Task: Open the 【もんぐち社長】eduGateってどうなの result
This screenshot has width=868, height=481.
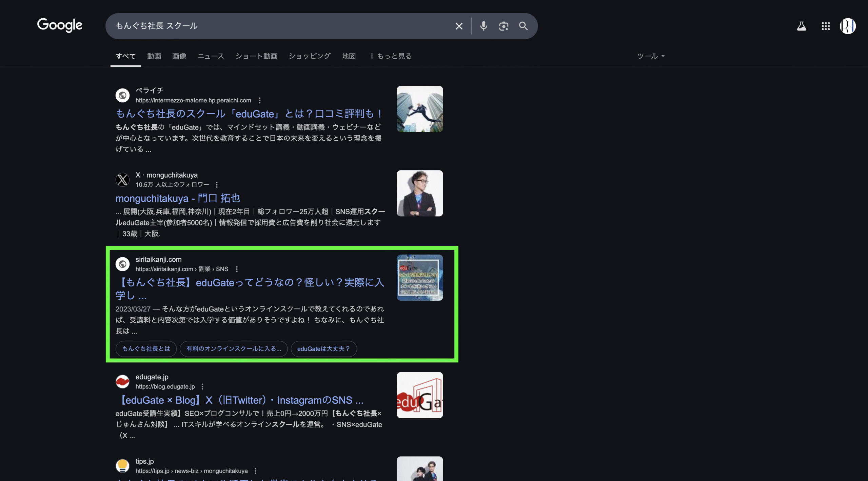Action: (x=250, y=289)
